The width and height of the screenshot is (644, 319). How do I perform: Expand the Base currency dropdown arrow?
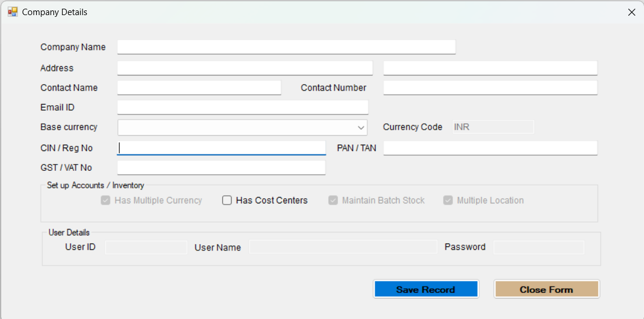(x=361, y=127)
